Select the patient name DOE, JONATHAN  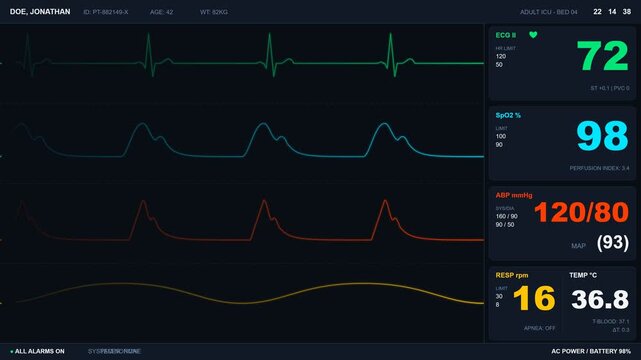point(40,12)
